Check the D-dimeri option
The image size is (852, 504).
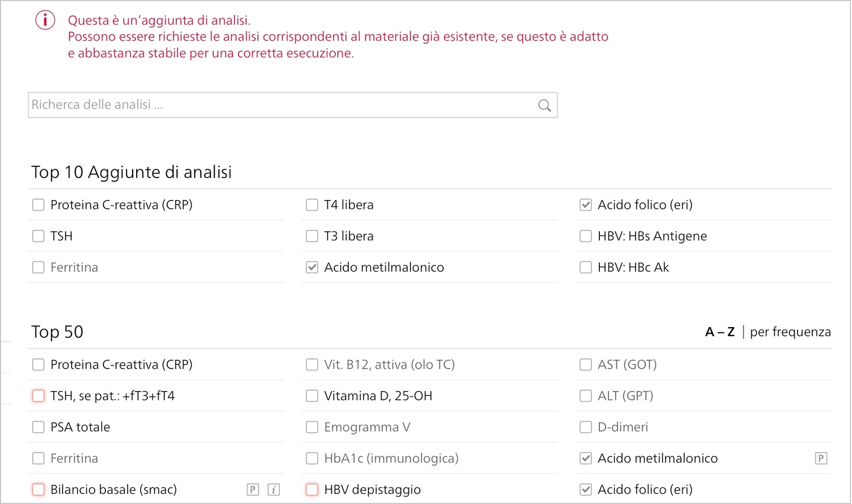click(586, 427)
